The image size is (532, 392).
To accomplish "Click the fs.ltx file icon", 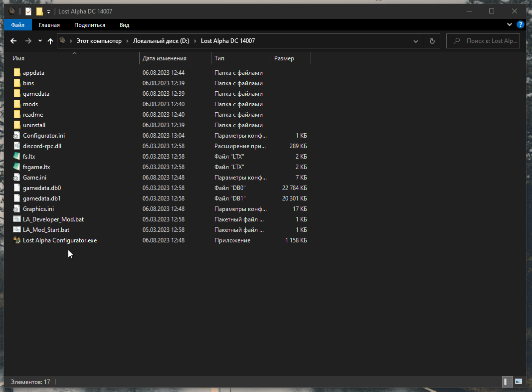I will [x=16, y=157].
